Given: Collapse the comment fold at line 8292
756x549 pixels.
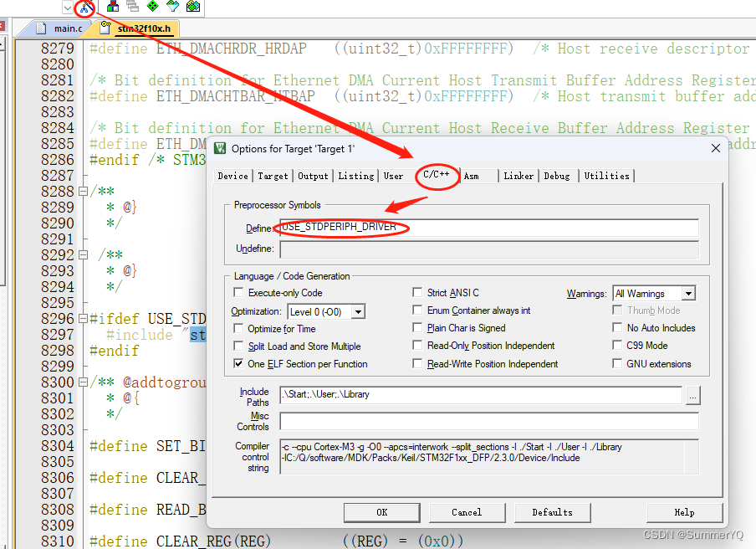Looking at the screenshot, I should pos(83,254).
